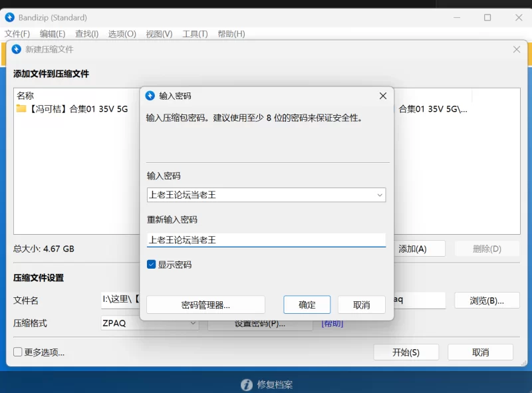Open the 密码管理器 button
The image size is (532, 393).
205,305
